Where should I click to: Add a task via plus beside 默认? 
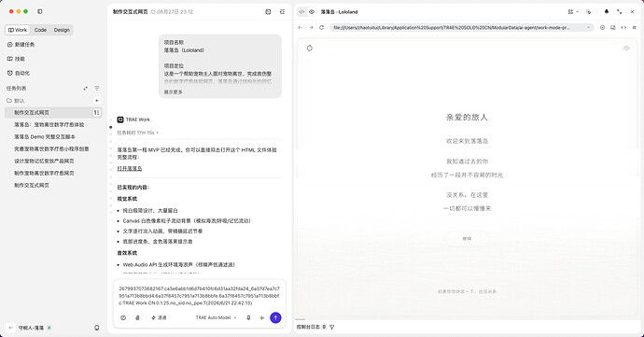(96, 101)
